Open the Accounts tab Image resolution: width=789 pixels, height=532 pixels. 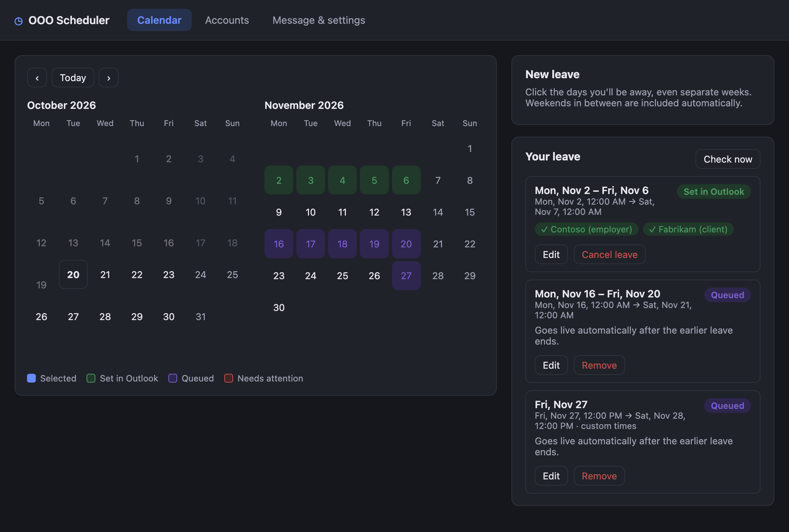point(227,20)
